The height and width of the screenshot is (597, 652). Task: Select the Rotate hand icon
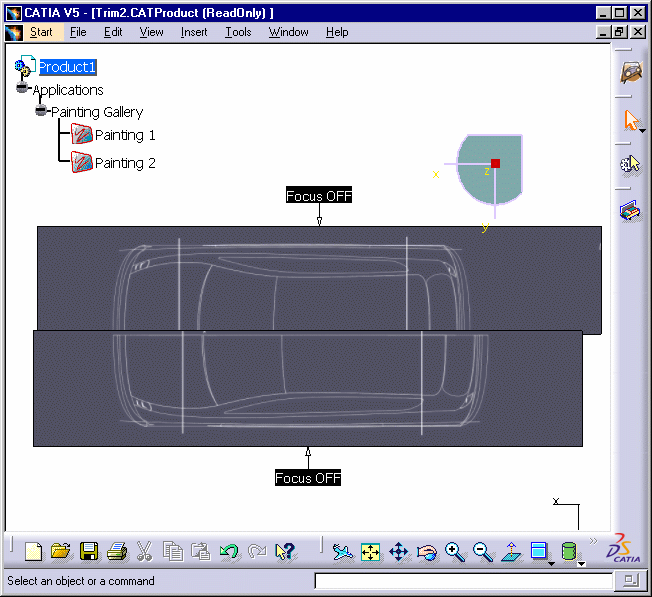(x=427, y=553)
